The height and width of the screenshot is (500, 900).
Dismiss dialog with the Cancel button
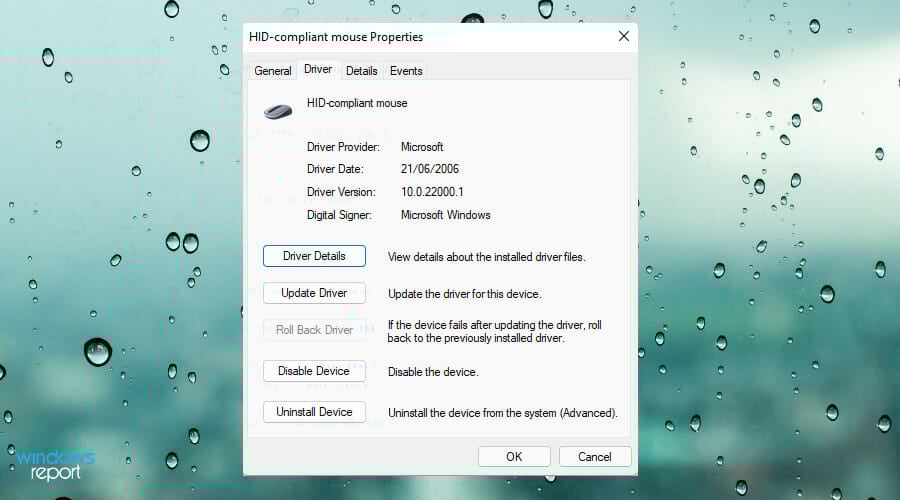point(595,456)
